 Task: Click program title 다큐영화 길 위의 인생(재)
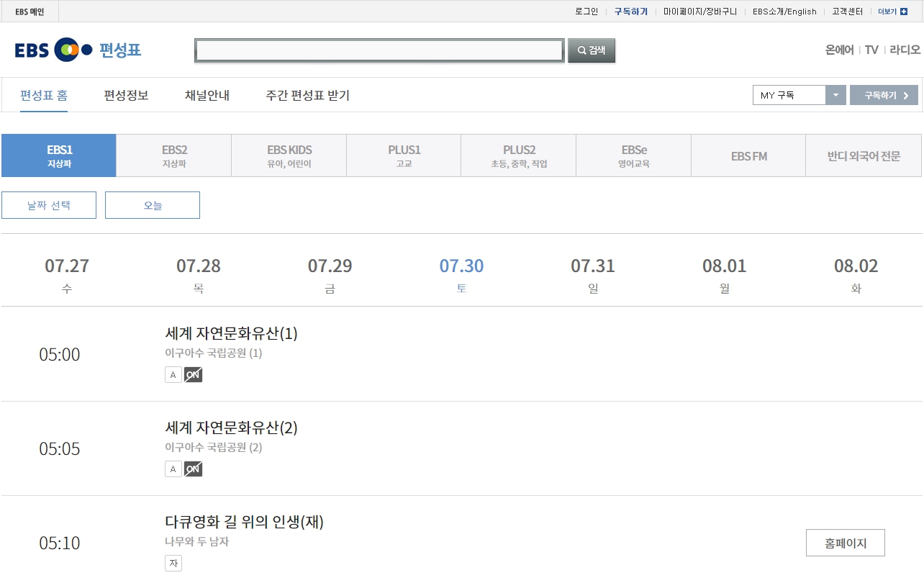click(x=245, y=522)
